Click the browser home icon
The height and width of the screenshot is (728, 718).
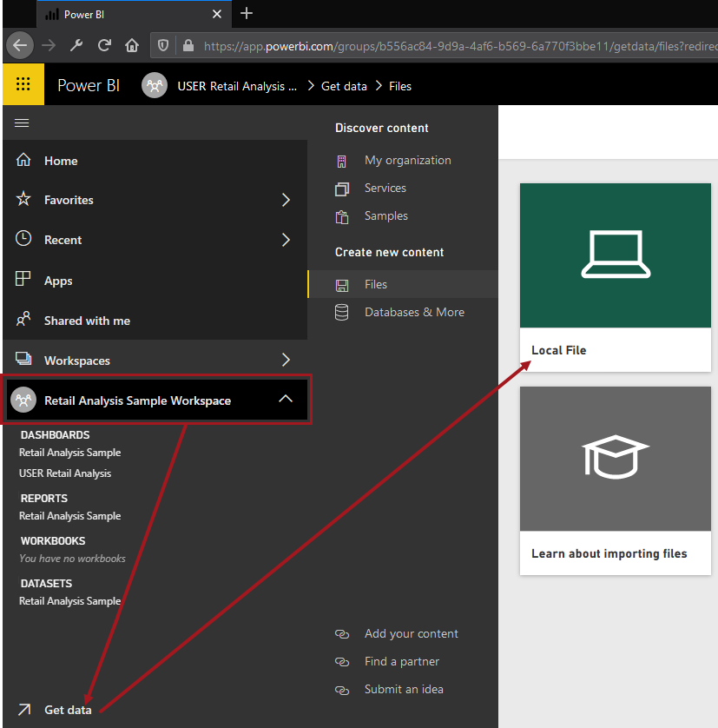point(132,45)
